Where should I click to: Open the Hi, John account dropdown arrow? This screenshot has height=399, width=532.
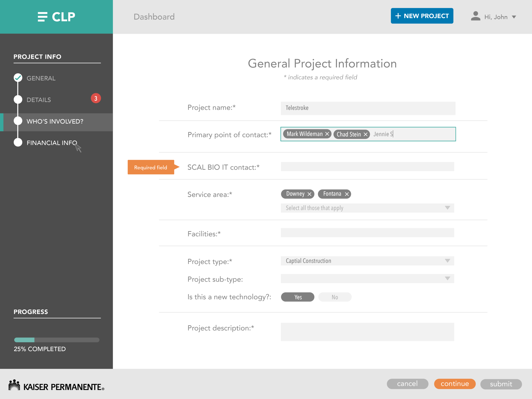(514, 17)
